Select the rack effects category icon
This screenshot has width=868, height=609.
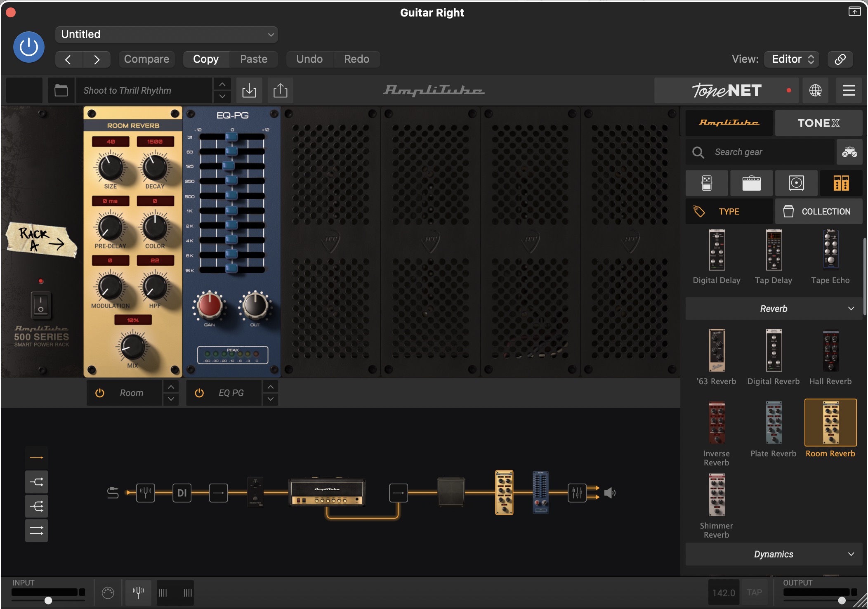click(841, 183)
